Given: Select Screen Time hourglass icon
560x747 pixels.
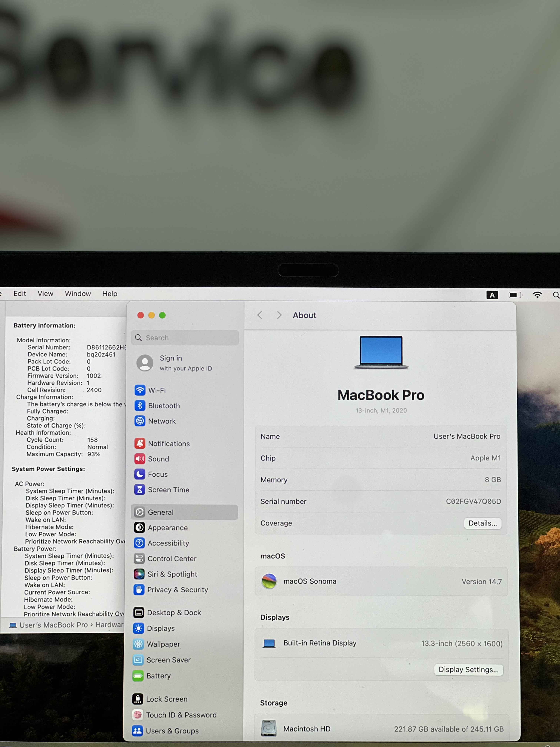Looking at the screenshot, I should point(139,490).
